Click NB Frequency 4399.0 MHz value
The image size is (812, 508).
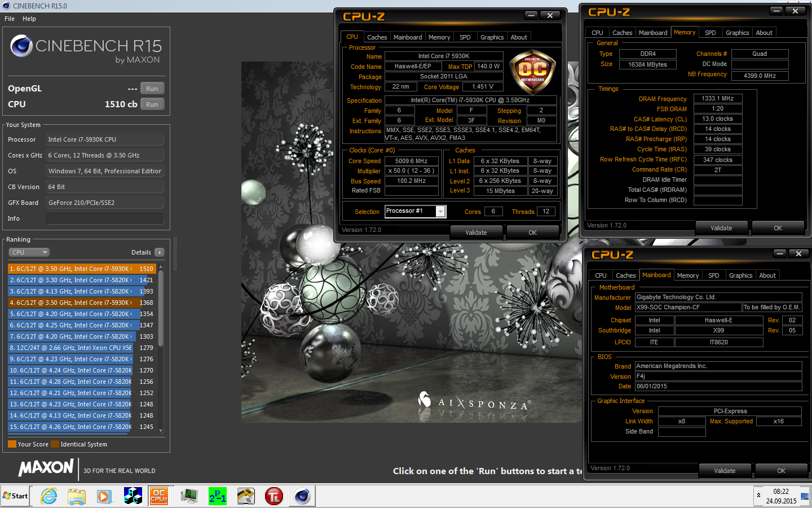coord(760,76)
